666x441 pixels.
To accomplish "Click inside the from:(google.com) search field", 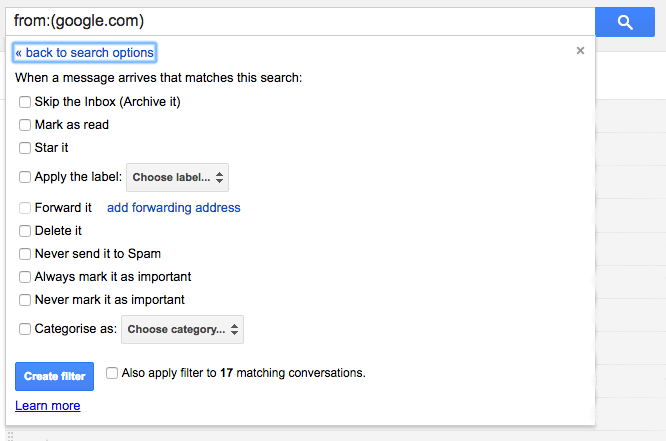I will pos(300,21).
